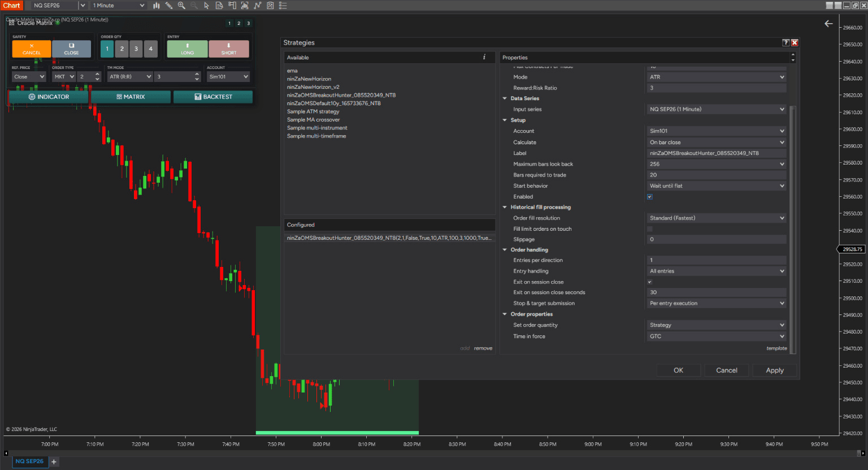Place a LONG entry order

(187, 49)
